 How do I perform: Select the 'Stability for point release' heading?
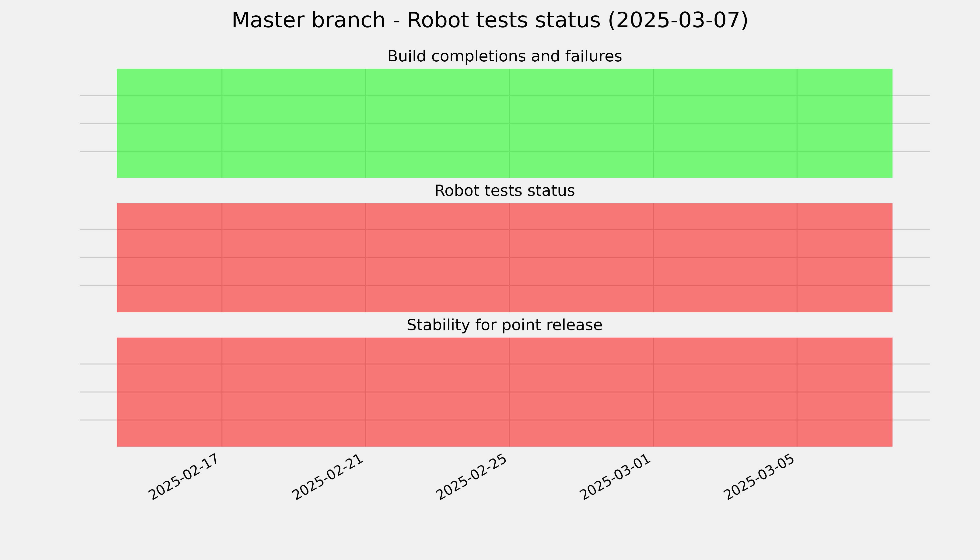click(x=504, y=325)
